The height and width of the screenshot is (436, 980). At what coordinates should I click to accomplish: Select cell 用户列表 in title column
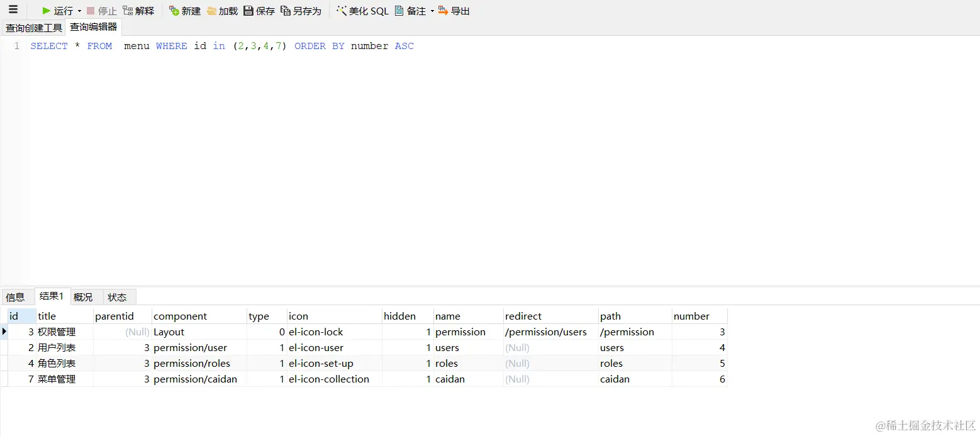click(65, 347)
